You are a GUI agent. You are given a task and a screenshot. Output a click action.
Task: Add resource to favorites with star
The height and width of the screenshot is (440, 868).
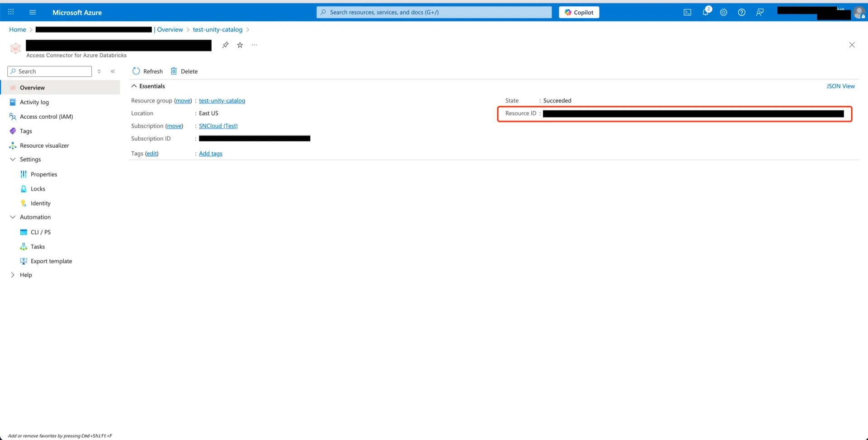240,45
